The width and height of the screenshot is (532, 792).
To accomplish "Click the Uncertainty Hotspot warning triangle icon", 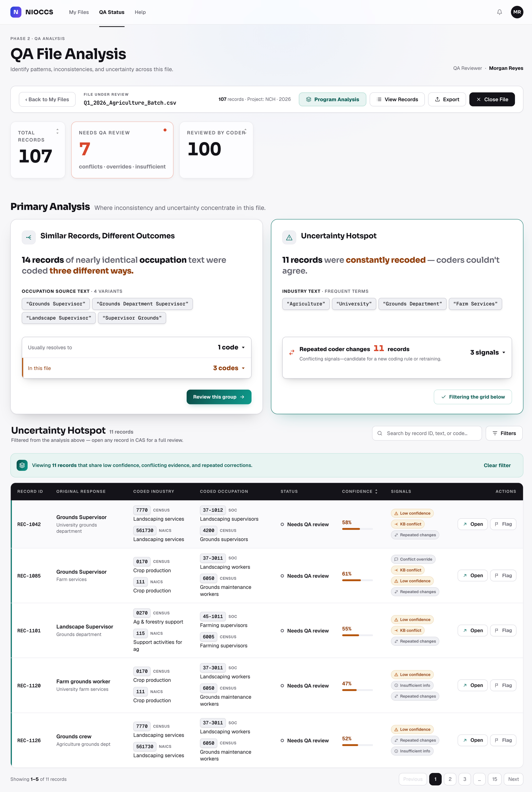I will (x=289, y=237).
